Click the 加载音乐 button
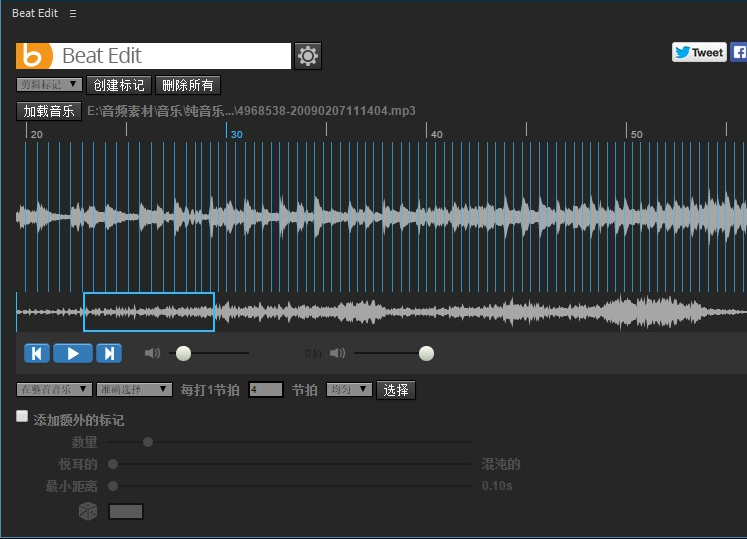The height and width of the screenshot is (539, 747). click(x=49, y=111)
